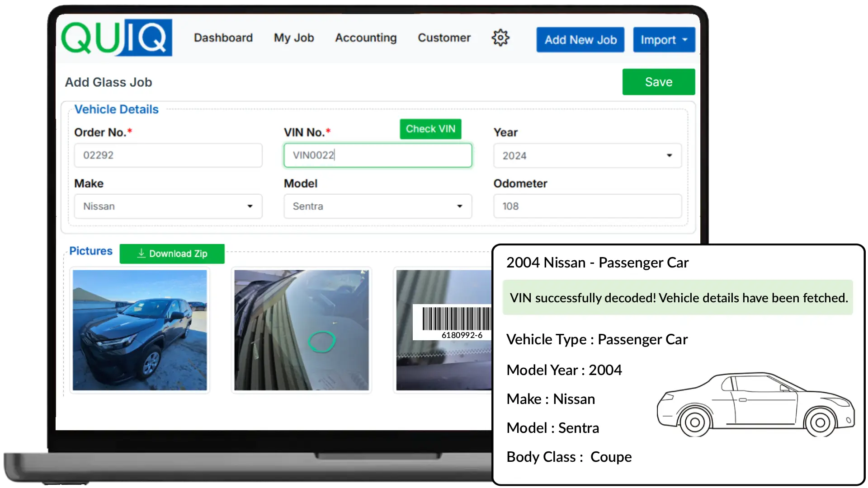Click the Odometer field showing 108

(x=587, y=206)
